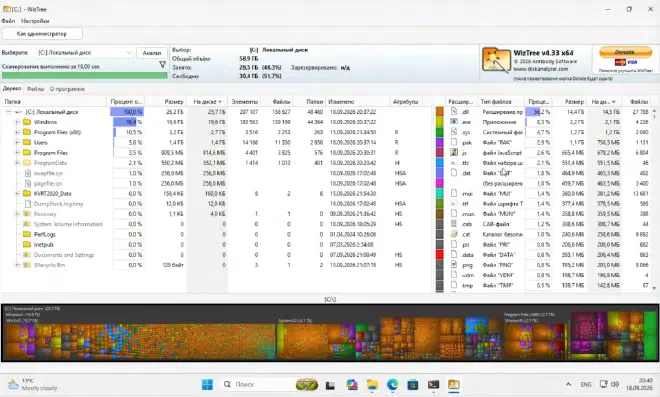The width and height of the screenshot is (660, 397).
Task: Click the KVRT2020_Data folder icon
Action: [27, 194]
